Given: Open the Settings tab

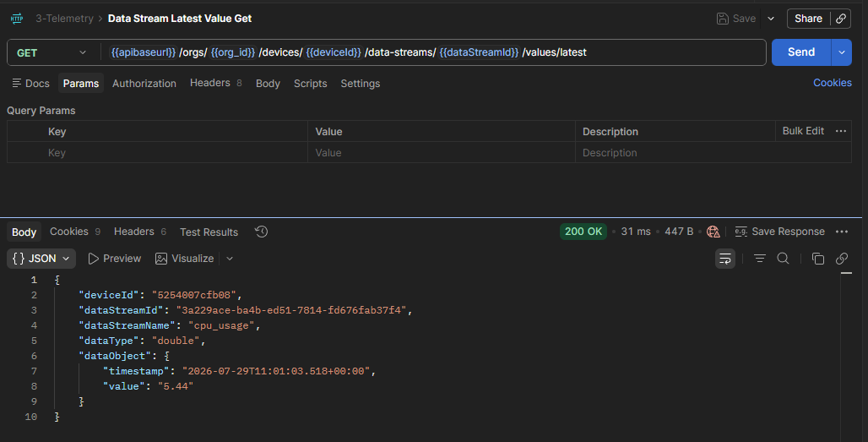Looking at the screenshot, I should (361, 83).
